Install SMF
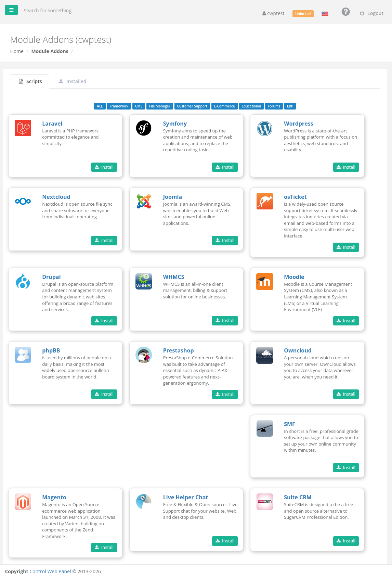This screenshot has height=578, width=392. pyautogui.click(x=346, y=467)
